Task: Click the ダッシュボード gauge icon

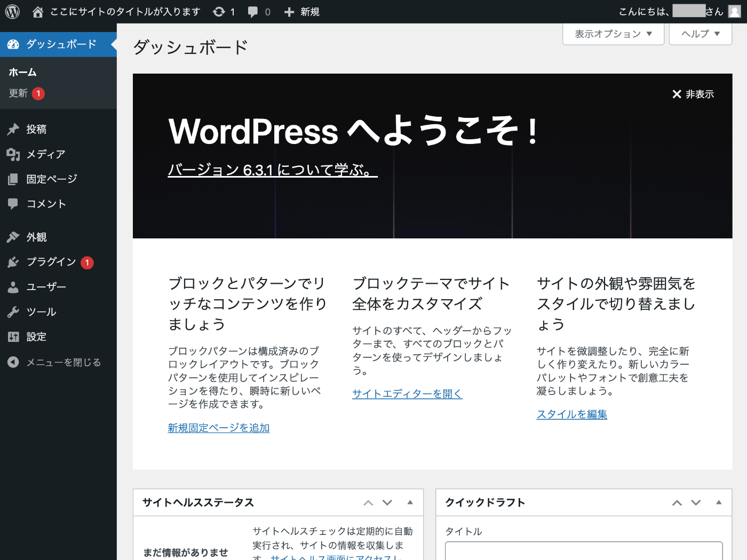Action: click(13, 44)
